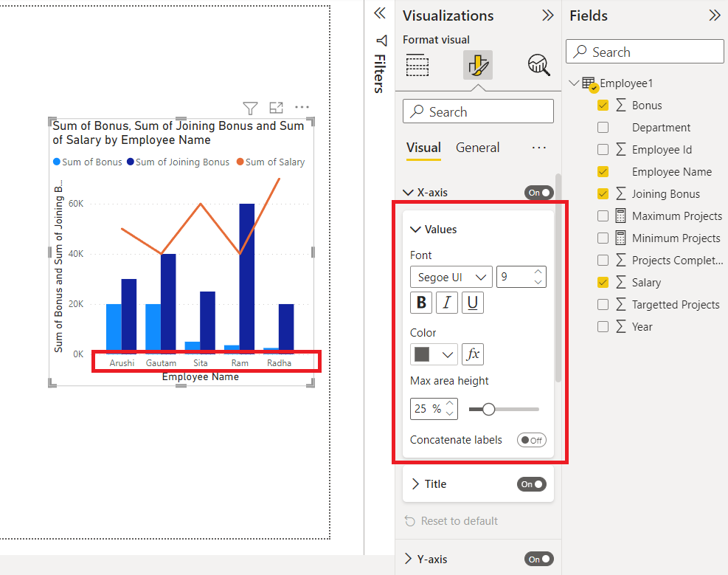
Task: Click the Arushi axis label
Action: point(122,362)
